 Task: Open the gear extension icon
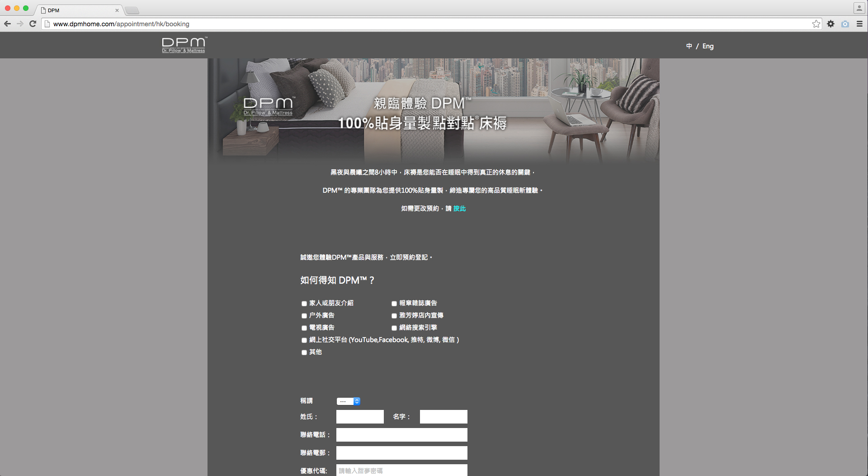pos(830,24)
